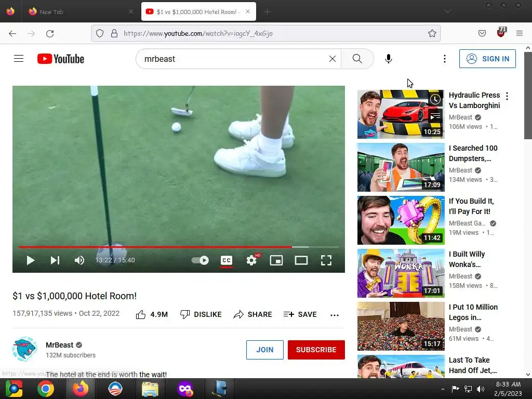
Task: Open the YouTube guide hamburger menu
Action: (x=19, y=59)
